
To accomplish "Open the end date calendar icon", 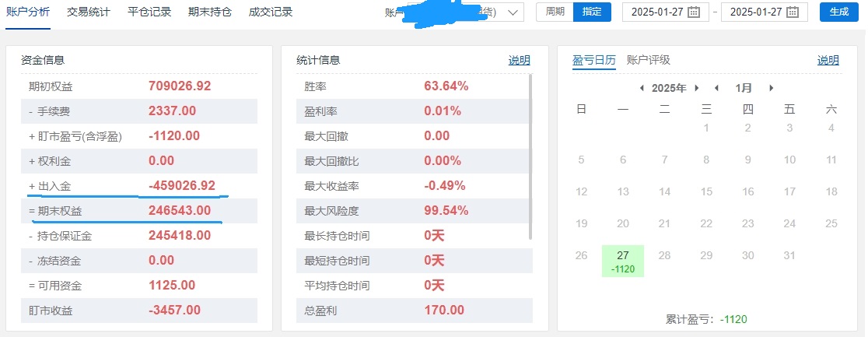I will [x=792, y=12].
